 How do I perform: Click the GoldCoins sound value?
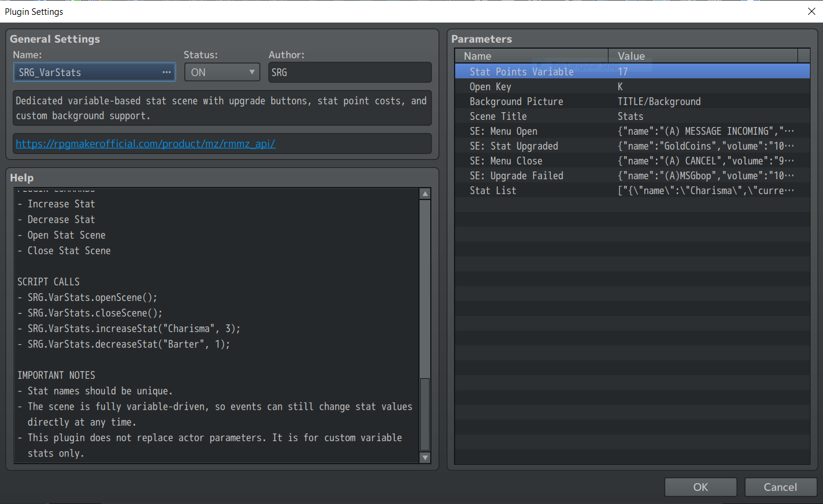(705, 146)
